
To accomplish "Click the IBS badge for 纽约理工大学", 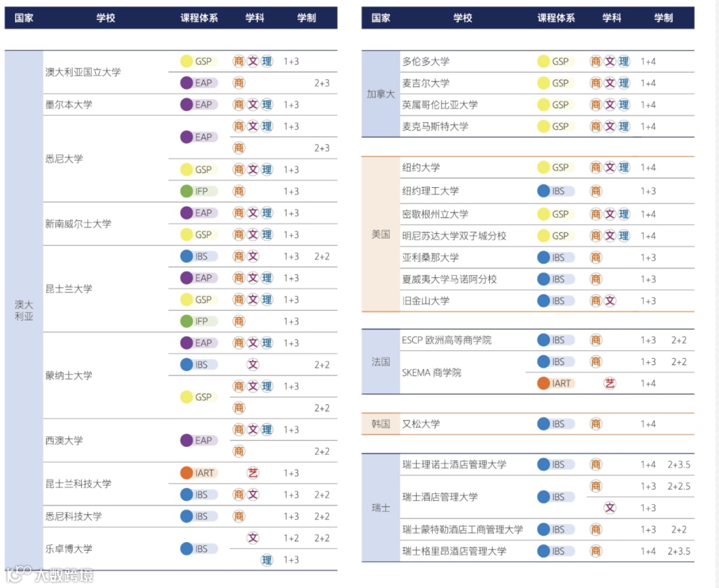I will [x=555, y=191].
